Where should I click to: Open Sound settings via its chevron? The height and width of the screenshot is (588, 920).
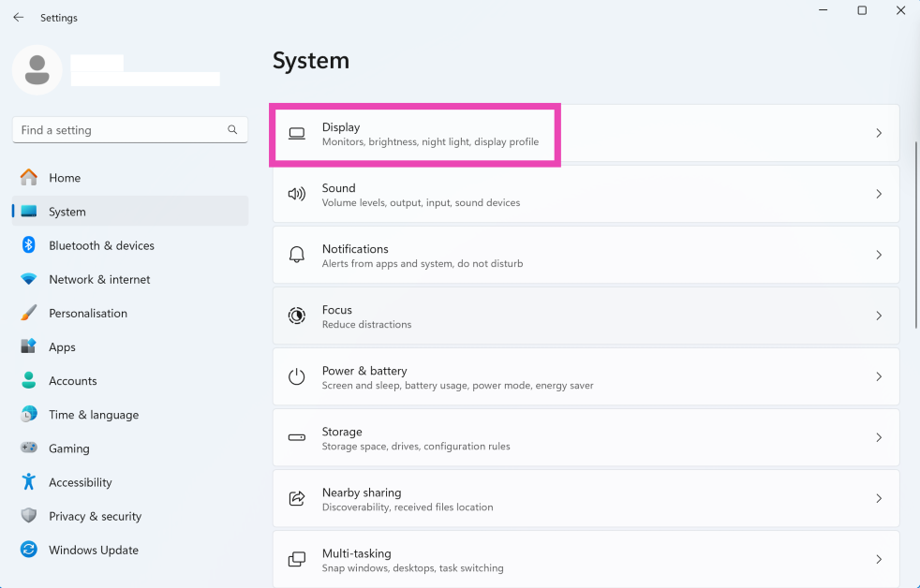(878, 194)
